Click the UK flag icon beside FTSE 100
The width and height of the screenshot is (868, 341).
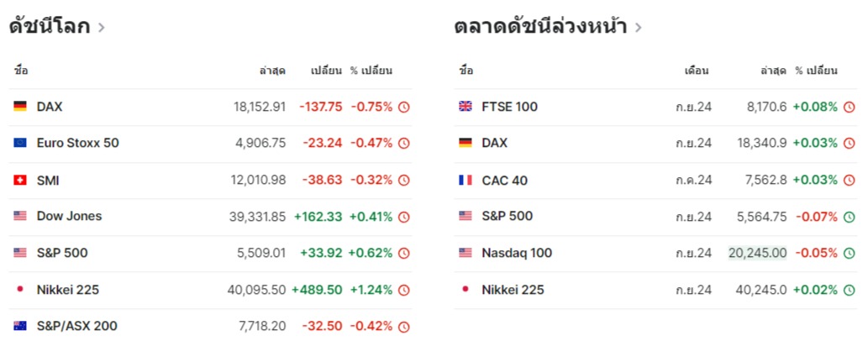466,107
